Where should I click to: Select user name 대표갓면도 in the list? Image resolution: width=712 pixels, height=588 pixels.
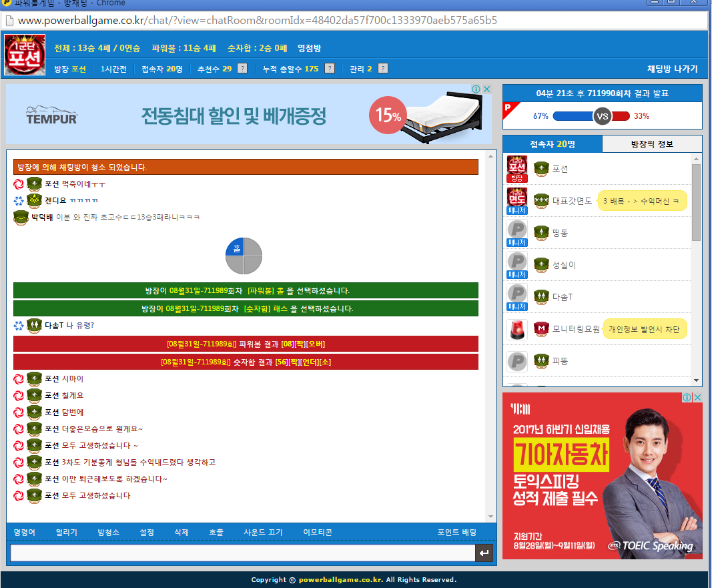(x=572, y=201)
